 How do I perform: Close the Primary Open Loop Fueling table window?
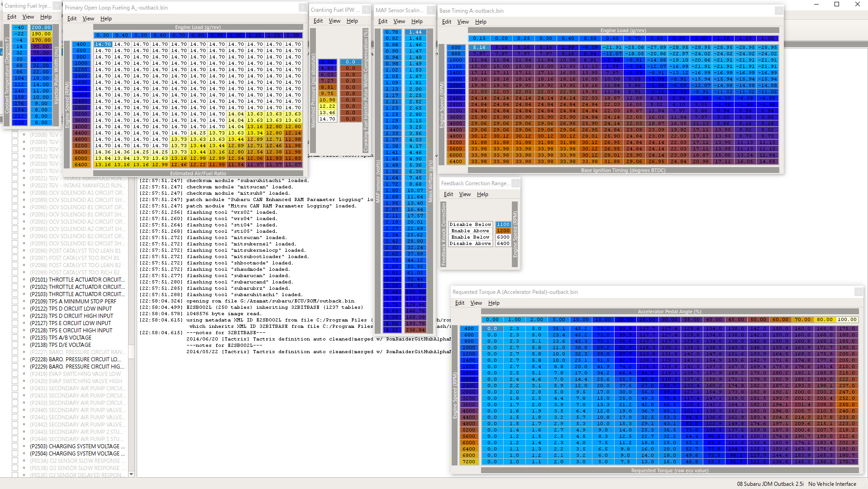point(302,8)
